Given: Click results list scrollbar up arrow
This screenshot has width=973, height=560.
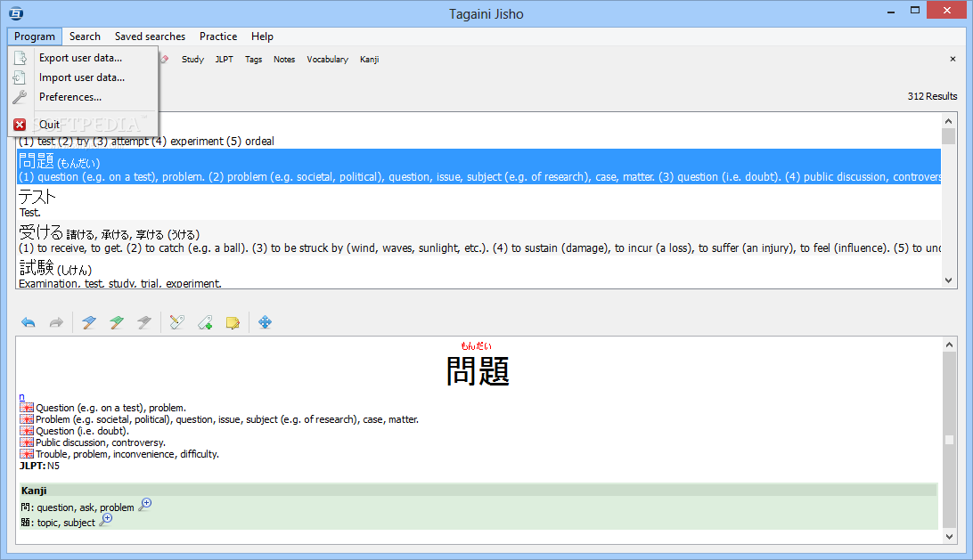Looking at the screenshot, I should [x=948, y=121].
